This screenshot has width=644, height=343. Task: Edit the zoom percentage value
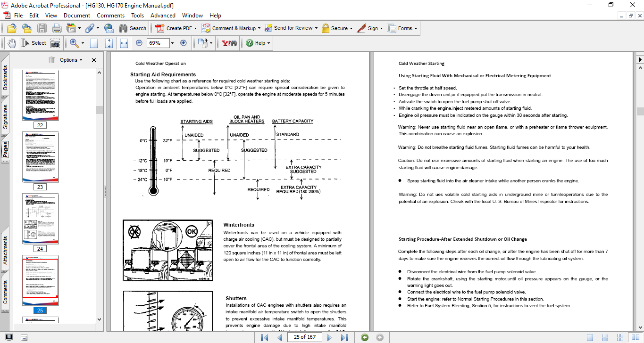click(158, 43)
